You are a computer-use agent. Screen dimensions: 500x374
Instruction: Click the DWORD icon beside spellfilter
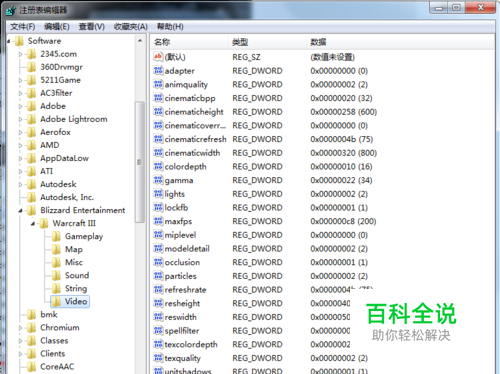[158, 330]
